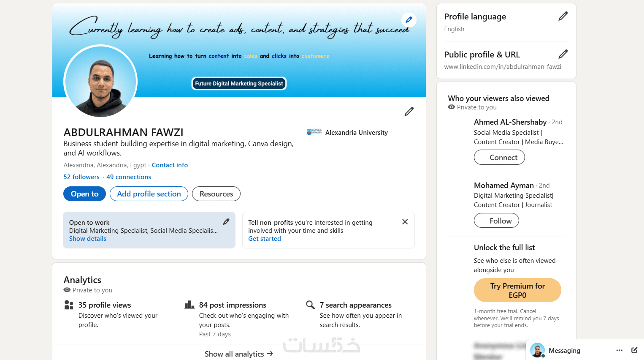View the 52 followers list
The width and height of the screenshot is (644, 360).
[x=81, y=177]
